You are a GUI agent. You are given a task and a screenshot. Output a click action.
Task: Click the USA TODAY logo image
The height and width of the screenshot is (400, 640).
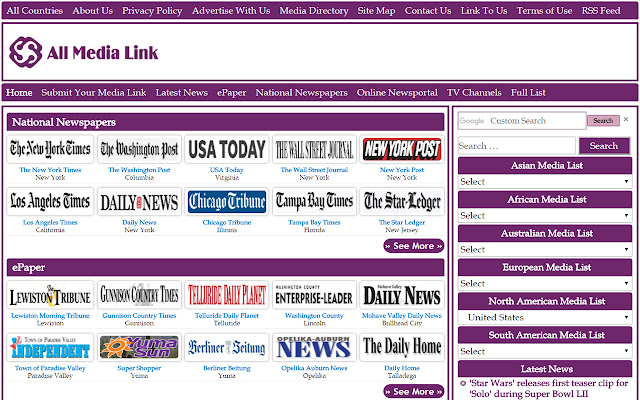tap(227, 149)
